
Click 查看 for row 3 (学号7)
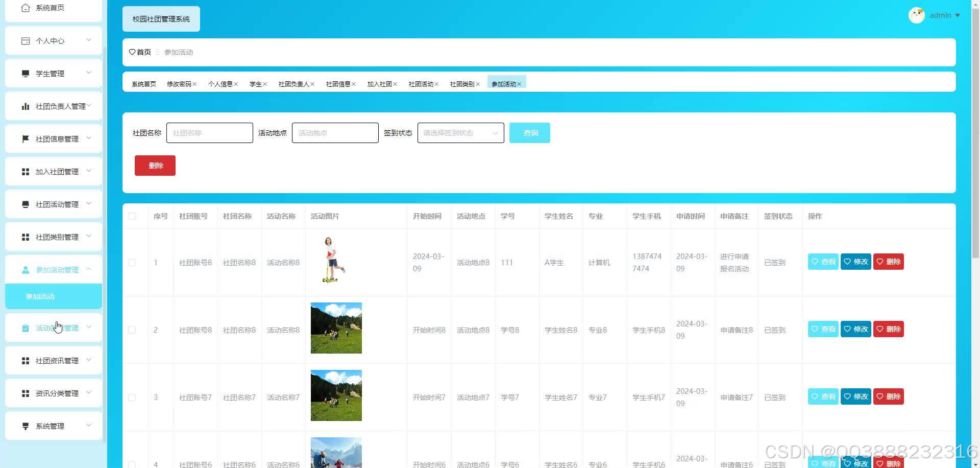pyautogui.click(x=823, y=396)
